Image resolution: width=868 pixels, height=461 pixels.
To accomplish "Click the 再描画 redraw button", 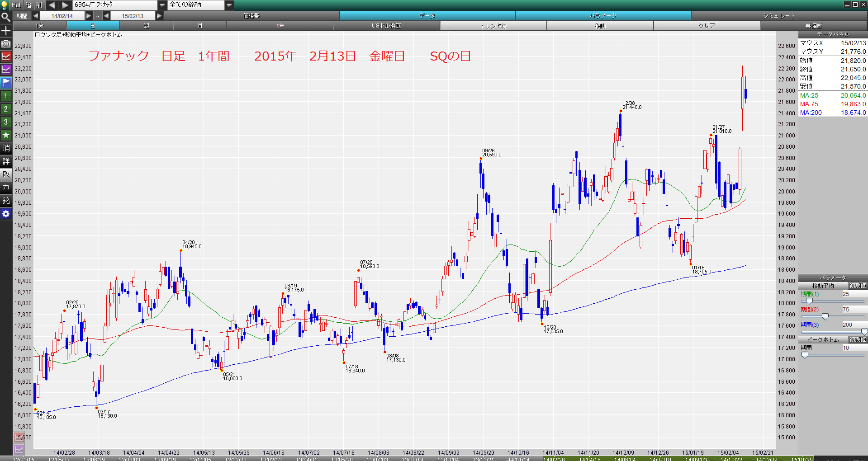I will pyautogui.click(x=814, y=26).
